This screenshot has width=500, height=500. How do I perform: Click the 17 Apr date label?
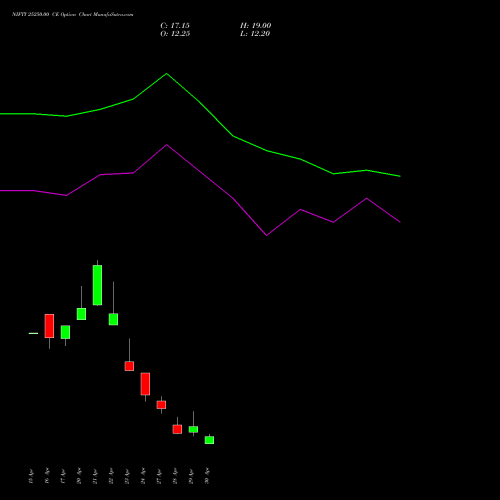point(63,476)
